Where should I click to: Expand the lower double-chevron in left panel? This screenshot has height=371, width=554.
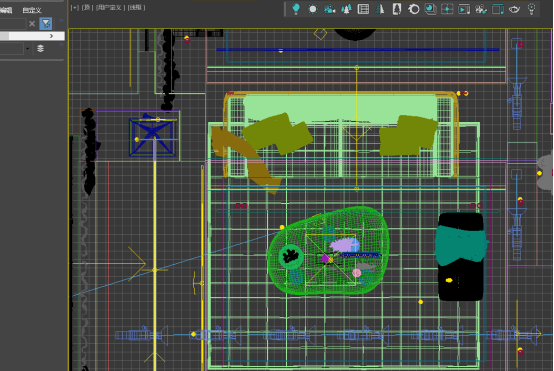click(x=61, y=45)
